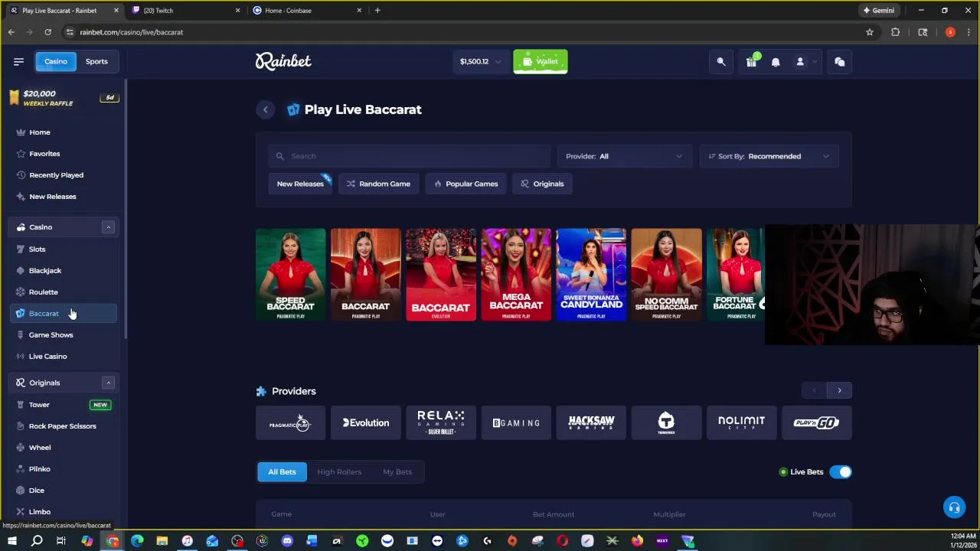The height and width of the screenshot is (551, 980).
Task: Filter by Originals chip
Action: click(542, 184)
